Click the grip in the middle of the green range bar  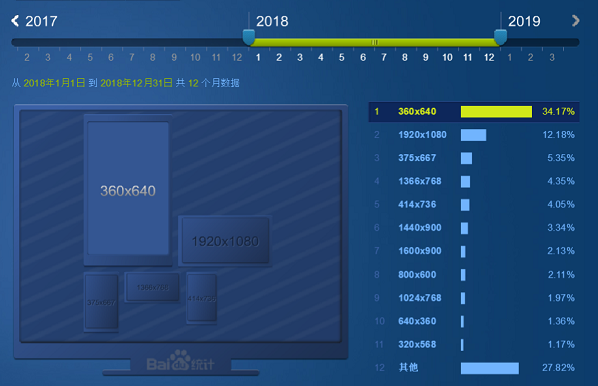(x=375, y=42)
